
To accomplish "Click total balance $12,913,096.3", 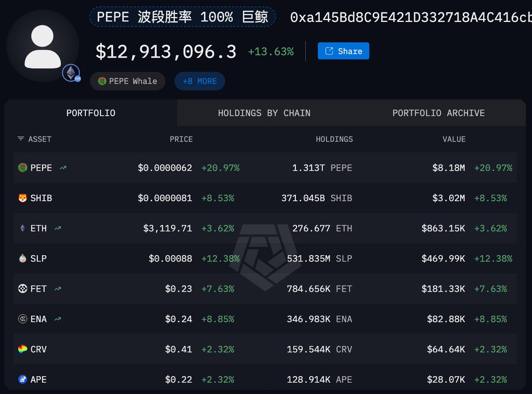I will (x=166, y=51).
